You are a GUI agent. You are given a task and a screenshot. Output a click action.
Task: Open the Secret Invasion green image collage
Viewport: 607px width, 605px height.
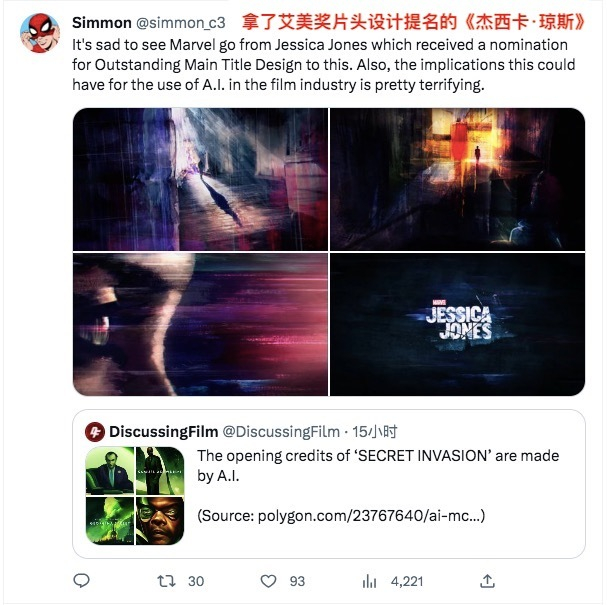tap(135, 496)
